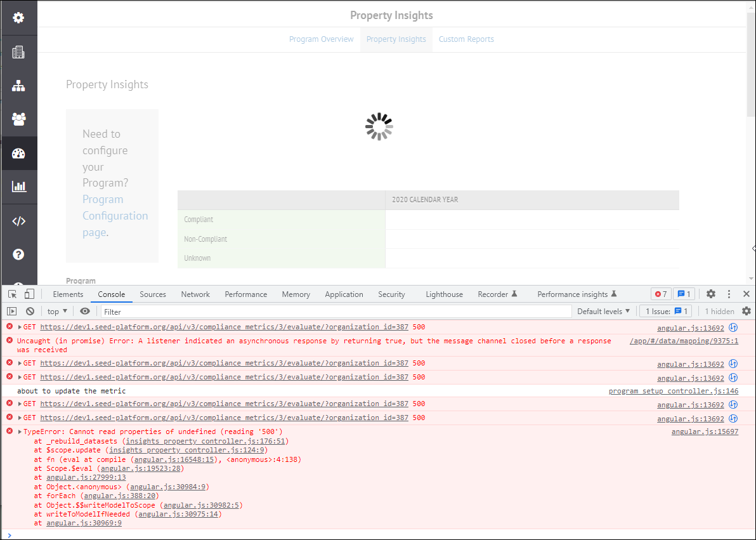Viewport: 756px width, 540px height.
Task: Open the "top" frame context dropdown
Action: pyautogui.click(x=56, y=311)
